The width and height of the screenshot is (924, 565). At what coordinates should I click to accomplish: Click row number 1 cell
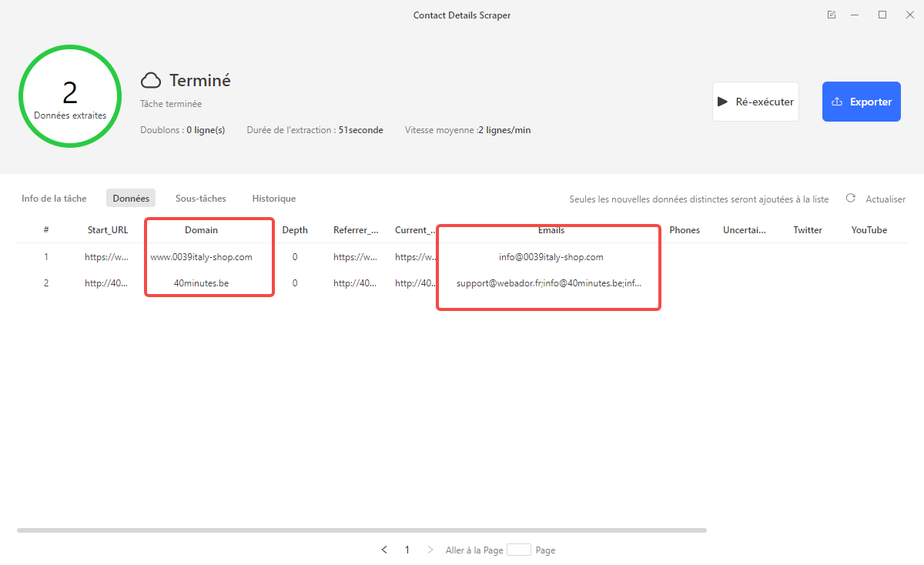point(46,257)
